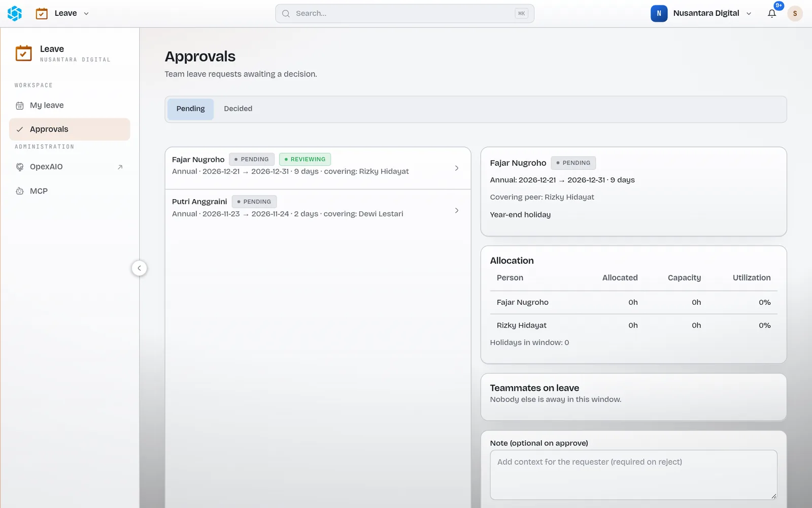Click the note textarea for requester context
Image resolution: width=812 pixels, height=508 pixels.
pyautogui.click(x=633, y=474)
